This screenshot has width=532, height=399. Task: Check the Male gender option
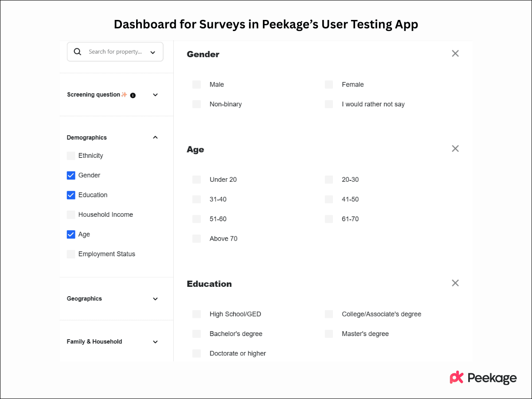196,84
